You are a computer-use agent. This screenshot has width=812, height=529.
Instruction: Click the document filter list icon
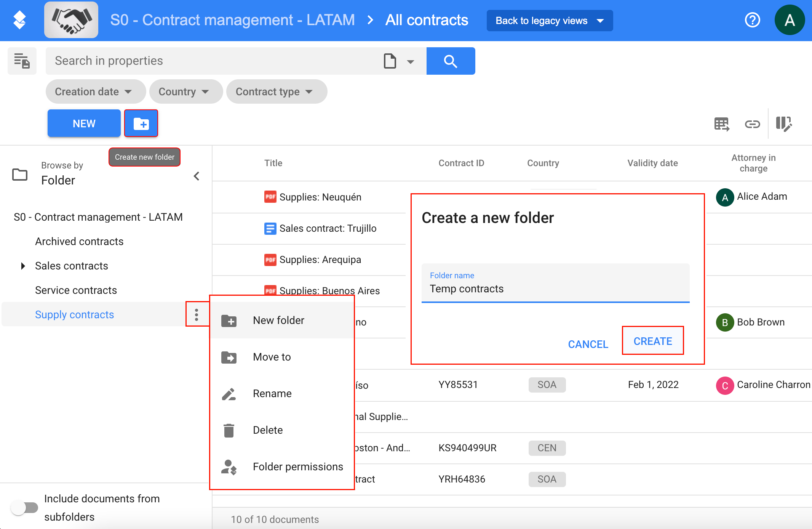coord(22,61)
